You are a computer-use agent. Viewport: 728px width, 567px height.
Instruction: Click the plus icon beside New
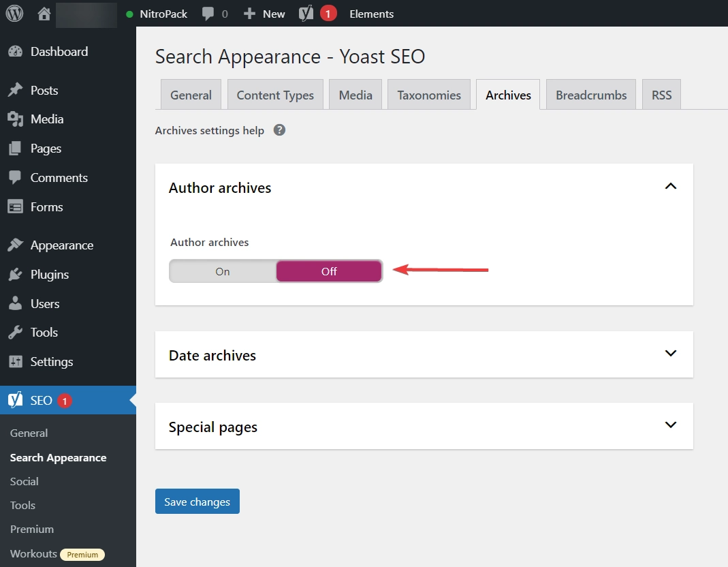coord(249,14)
